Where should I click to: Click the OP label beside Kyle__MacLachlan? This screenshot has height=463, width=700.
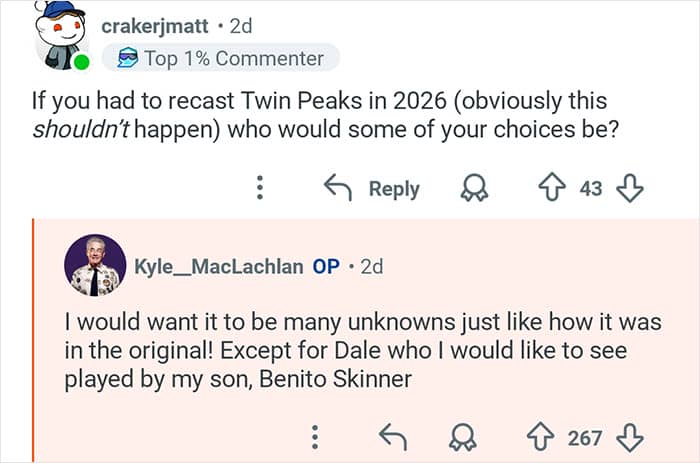click(x=326, y=266)
